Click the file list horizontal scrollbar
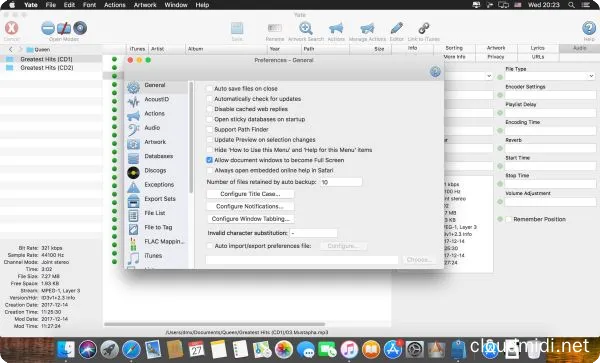 [215, 324]
